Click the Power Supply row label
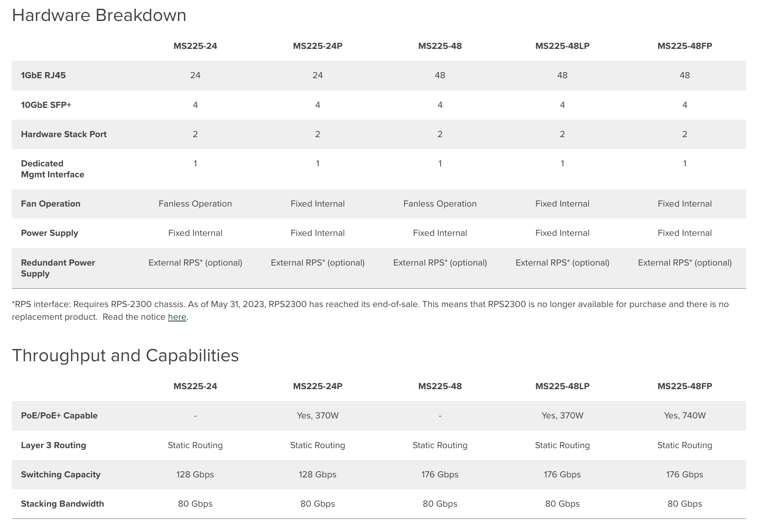 49,233
